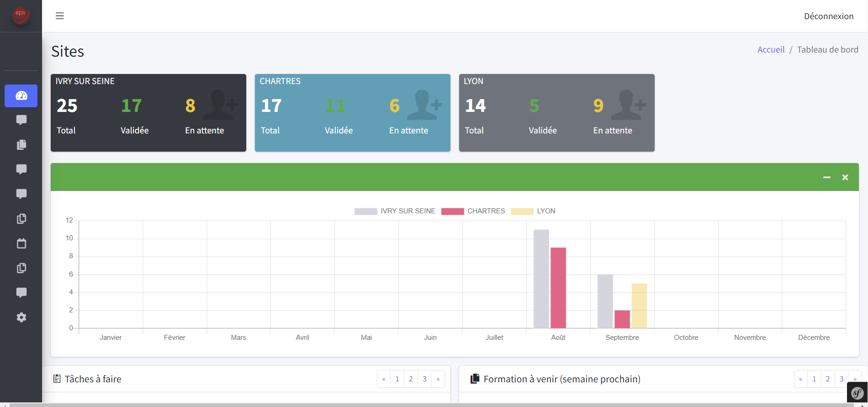Image resolution: width=868 pixels, height=407 pixels.
Task: Open the chat icon just above the gear icon
Action: pyautogui.click(x=21, y=293)
